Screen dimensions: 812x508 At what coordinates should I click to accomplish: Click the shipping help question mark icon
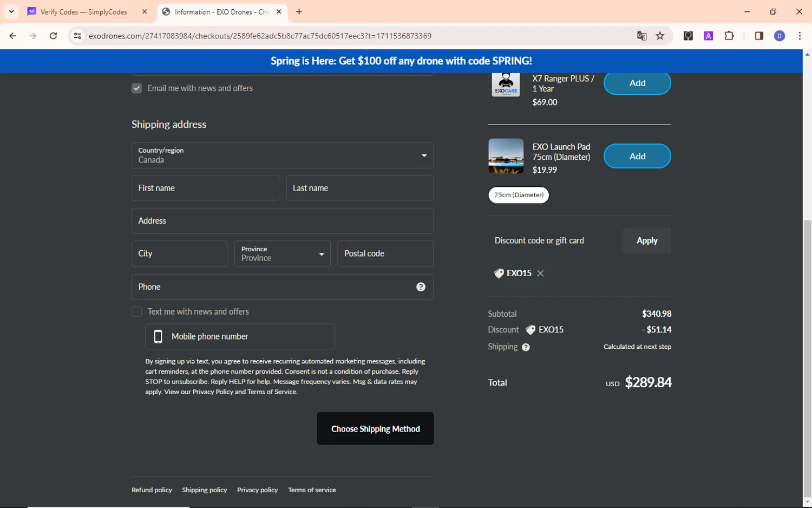pyautogui.click(x=526, y=347)
